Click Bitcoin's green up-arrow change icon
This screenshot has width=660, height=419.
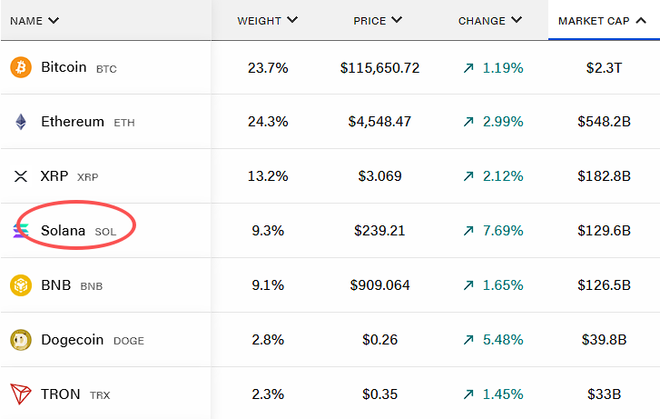[468, 68]
